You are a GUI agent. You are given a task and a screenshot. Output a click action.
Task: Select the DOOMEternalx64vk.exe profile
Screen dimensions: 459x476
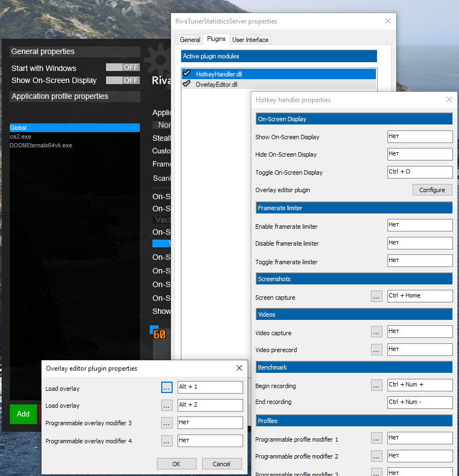[75, 145]
